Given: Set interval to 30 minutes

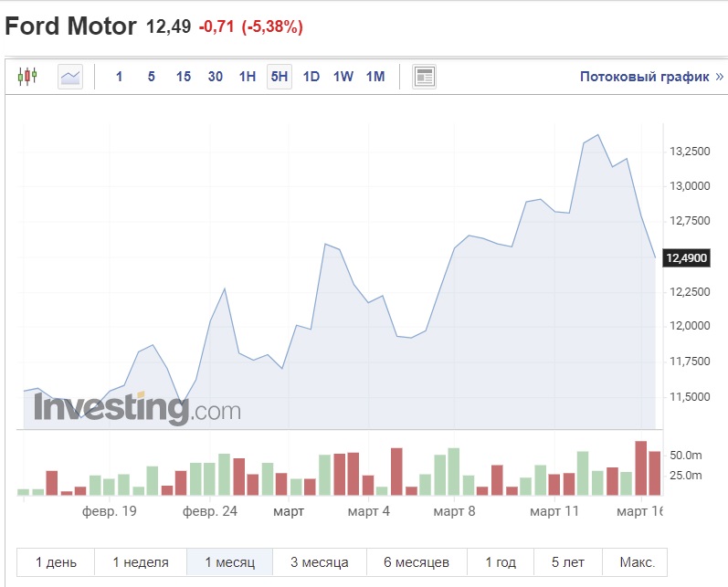Looking at the screenshot, I should [216, 77].
